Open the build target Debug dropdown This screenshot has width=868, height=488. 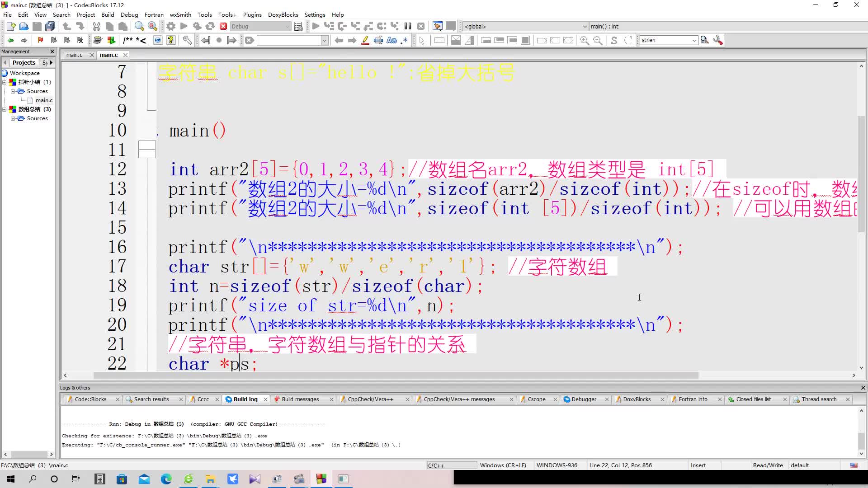[x=260, y=26]
